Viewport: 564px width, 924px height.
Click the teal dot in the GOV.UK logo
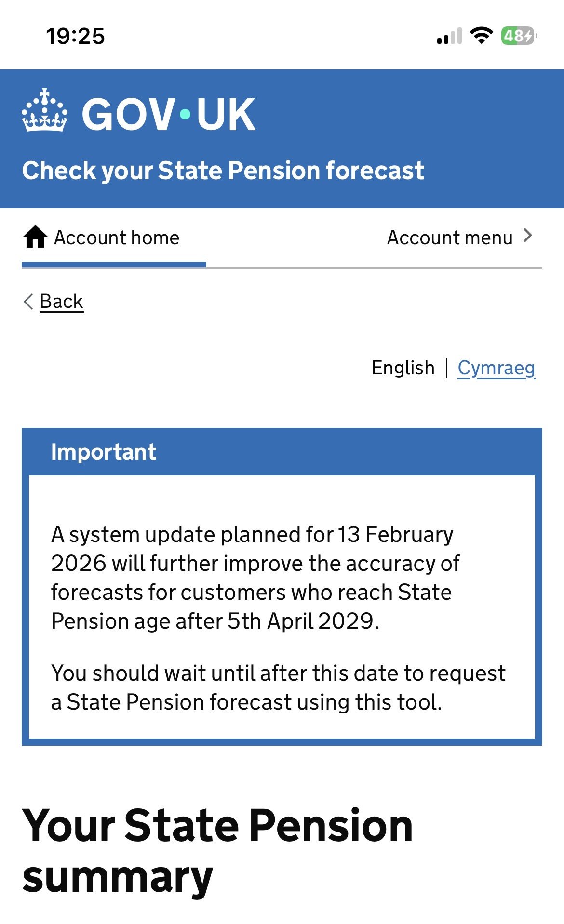click(x=185, y=114)
